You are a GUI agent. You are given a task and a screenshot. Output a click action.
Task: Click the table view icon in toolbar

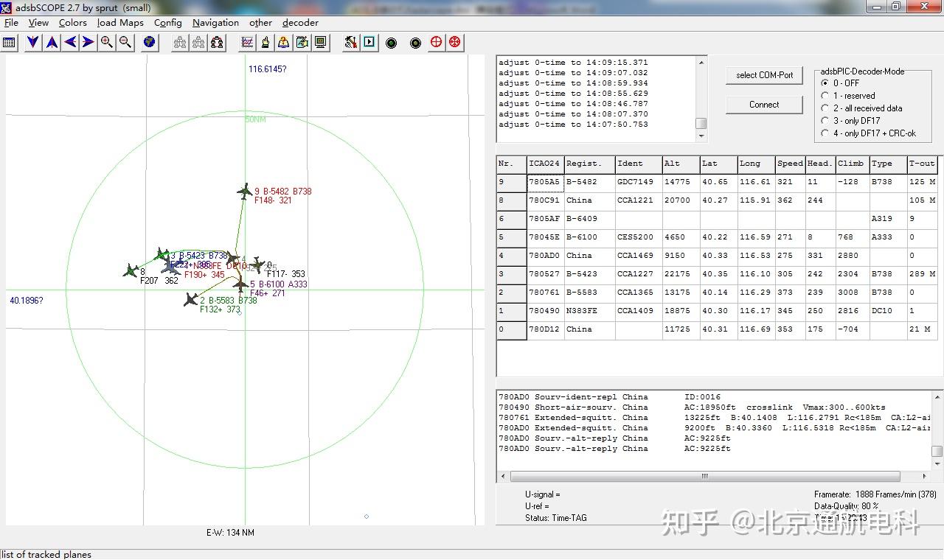tap(10, 43)
